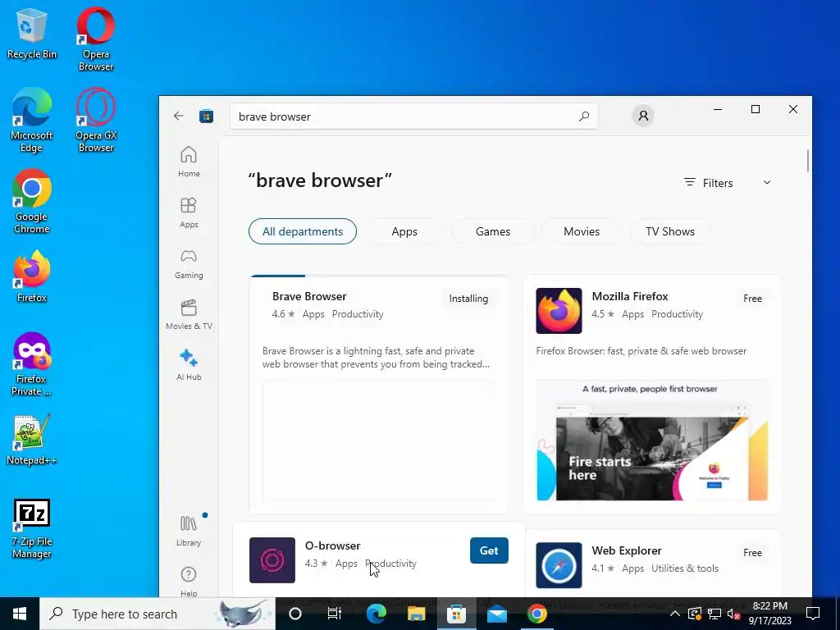Select Games filter tab
The image size is (840, 630).
[493, 231]
